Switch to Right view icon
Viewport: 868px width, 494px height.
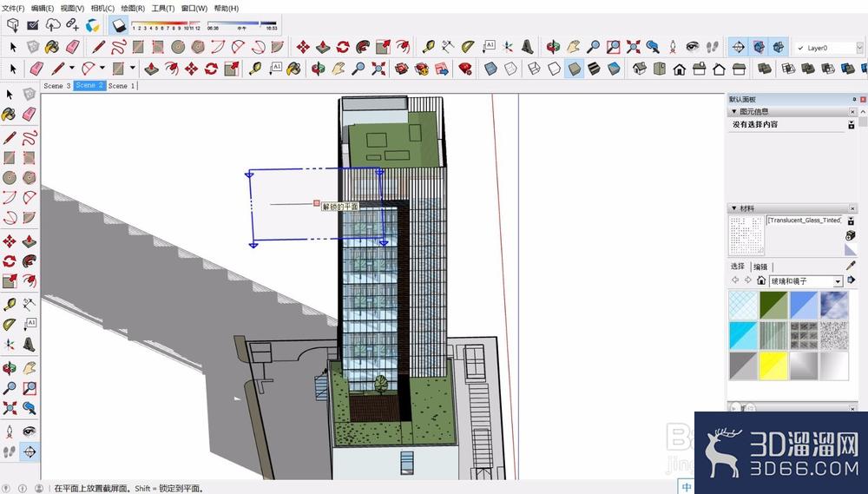pyautogui.click(x=700, y=69)
